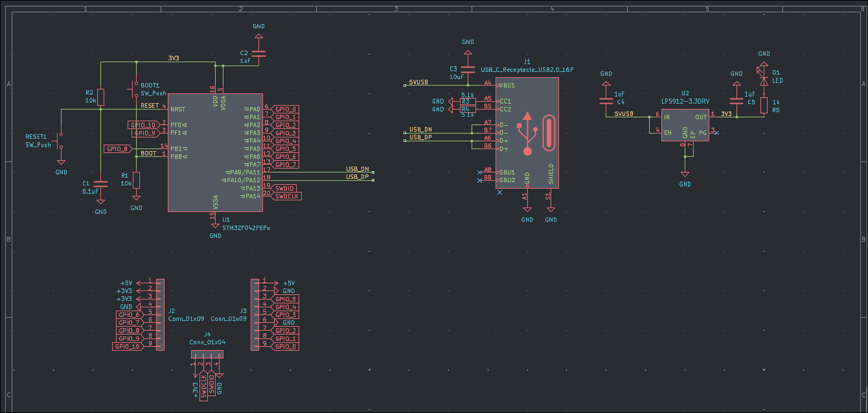Click the 3V3 label at U2 OUT
This screenshot has height=413, width=868.
725,113
